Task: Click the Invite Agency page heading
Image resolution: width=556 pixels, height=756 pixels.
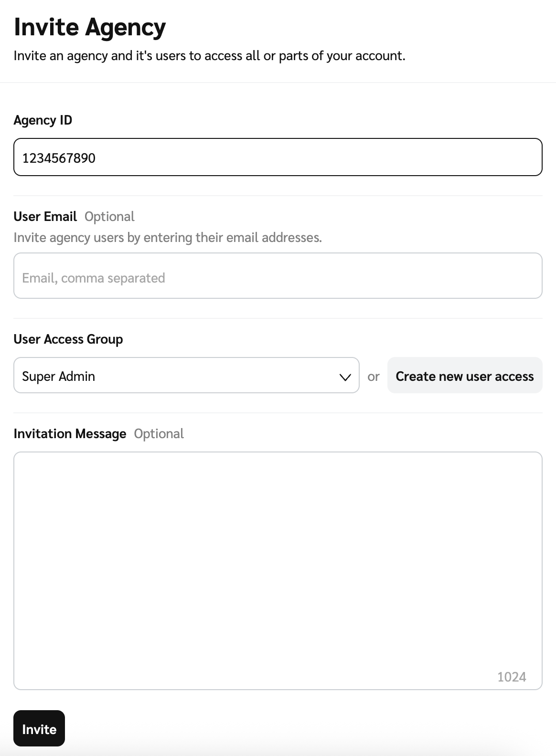Action: [90, 27]
